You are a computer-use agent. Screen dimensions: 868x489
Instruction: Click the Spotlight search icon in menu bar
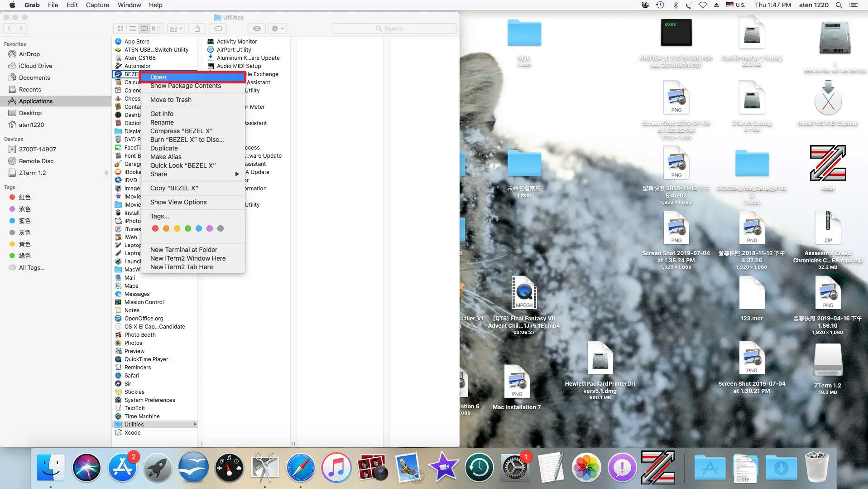(x=839, y=5)
